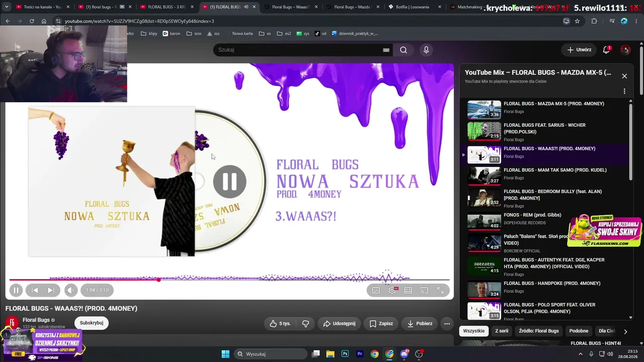The height and width of the screenshot is (362, 644).
Task: Pause the video with the player pause button
Action: (16, 290)
